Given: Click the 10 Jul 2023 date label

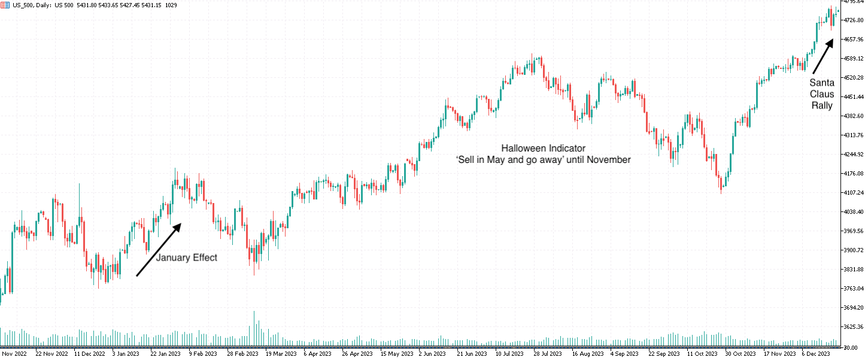Looking at the screenshot, I should pos(512,353).
